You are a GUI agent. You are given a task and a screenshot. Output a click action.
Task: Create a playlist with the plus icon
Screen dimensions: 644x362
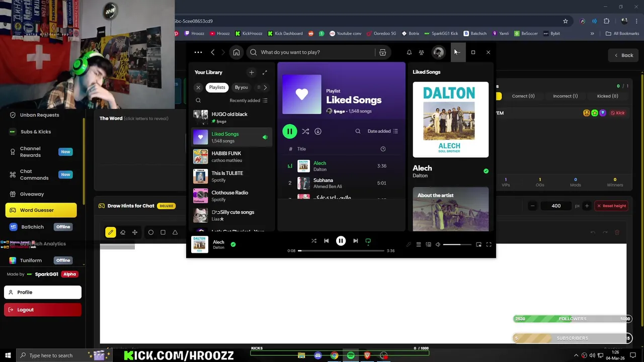tap(252, 72)
